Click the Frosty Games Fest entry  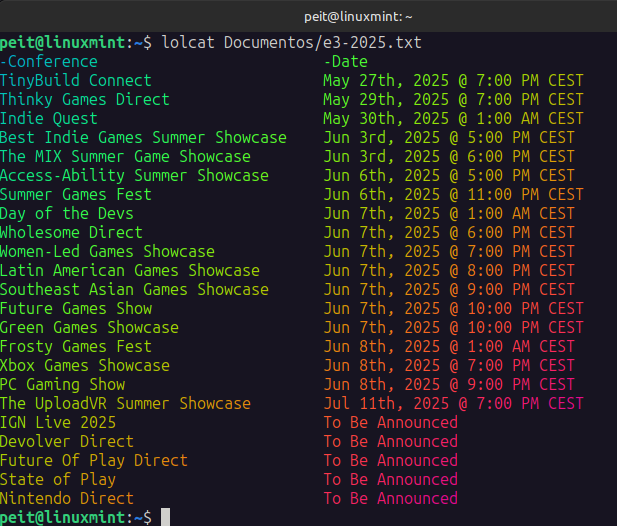[x=76, y=347]
